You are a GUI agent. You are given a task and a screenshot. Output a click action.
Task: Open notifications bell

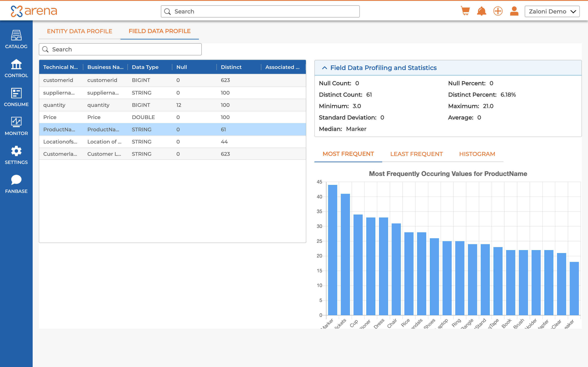481,11
